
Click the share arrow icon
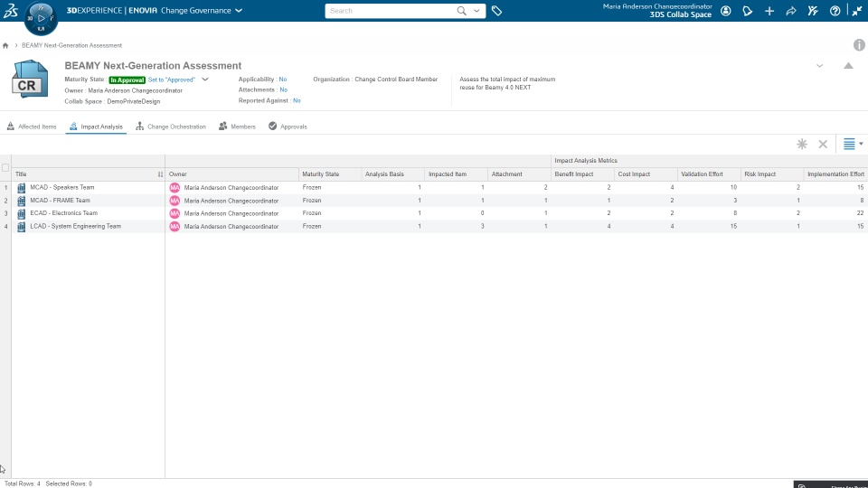[791, 11]
